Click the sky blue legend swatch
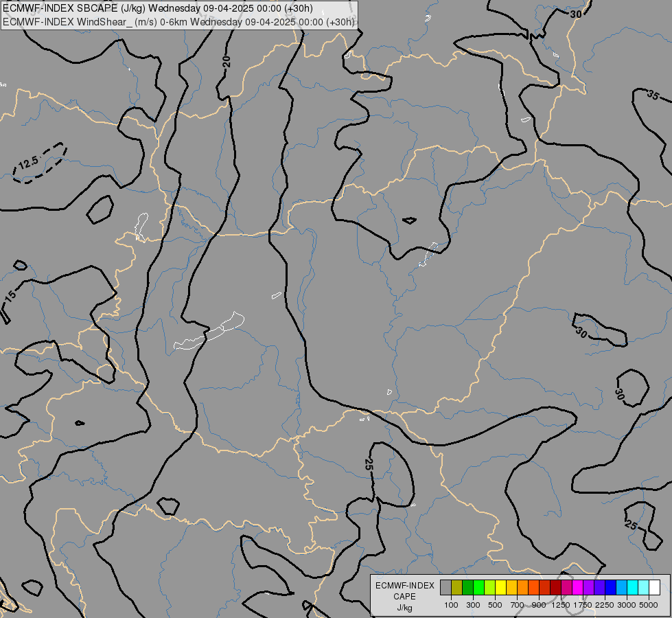This screenshot has width=672, height=618. click(x=621, y=587)
